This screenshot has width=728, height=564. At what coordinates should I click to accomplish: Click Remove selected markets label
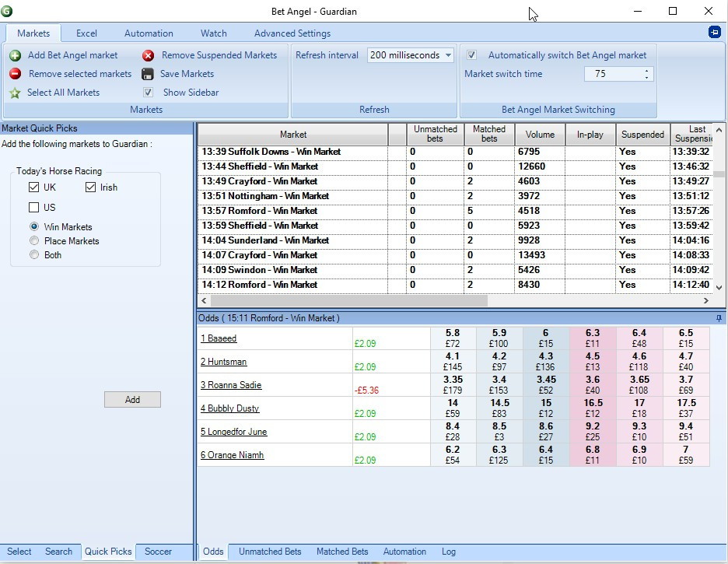[80, 74]
